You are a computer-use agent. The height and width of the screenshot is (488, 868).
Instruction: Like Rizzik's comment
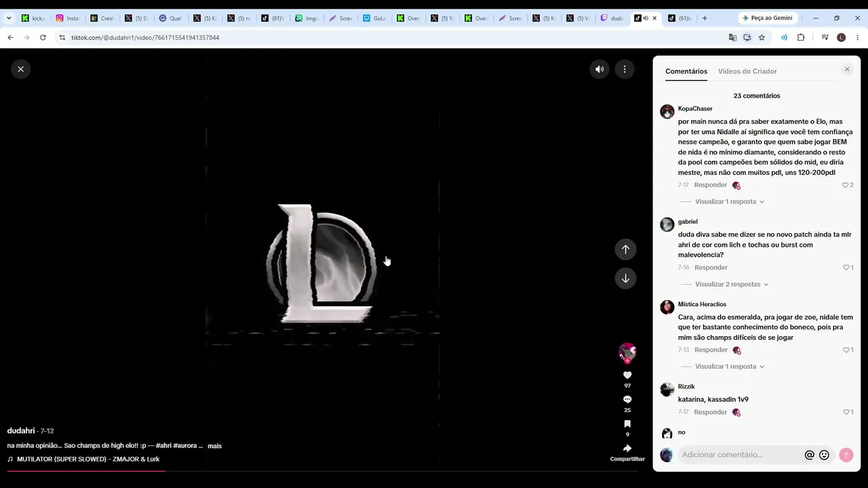[846, 412]
